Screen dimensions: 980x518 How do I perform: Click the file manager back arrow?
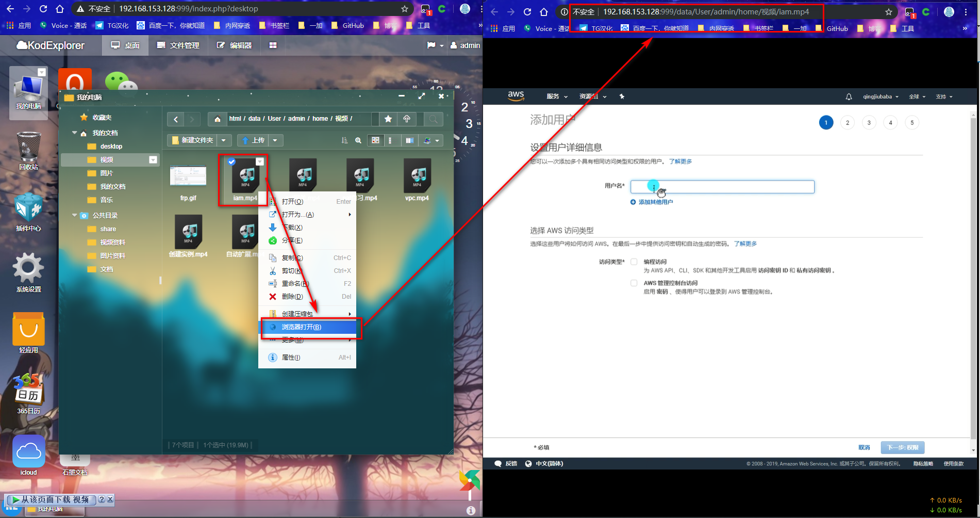[176, 119]
